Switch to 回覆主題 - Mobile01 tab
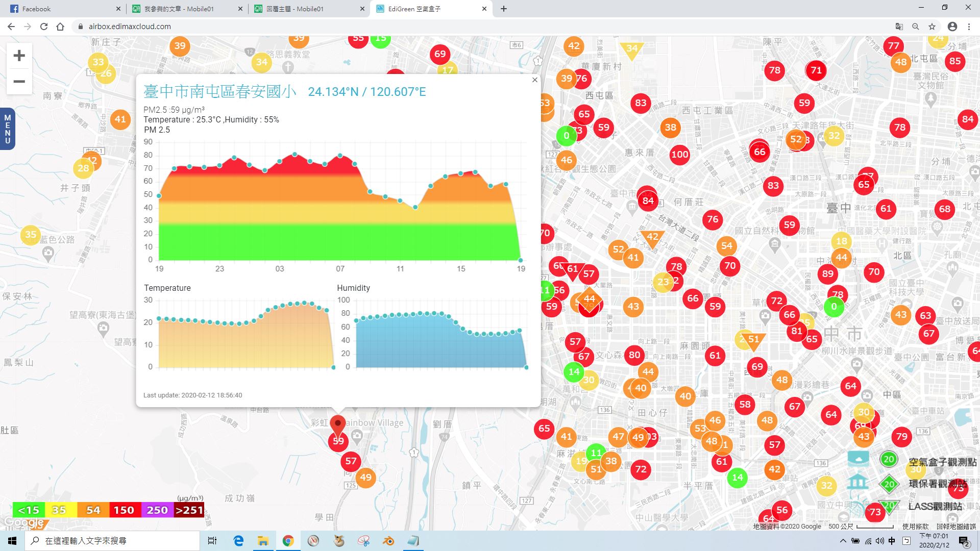980x551 pixels. click(309, 9)
